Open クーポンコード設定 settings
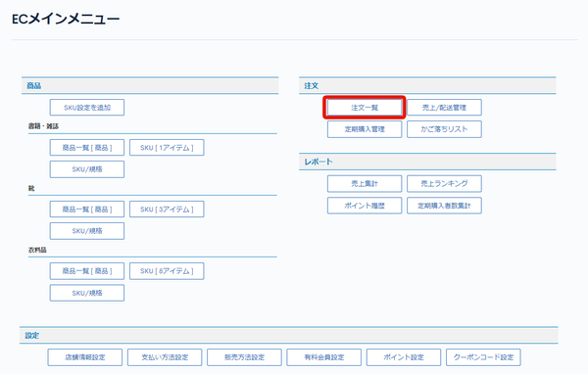 [x=483, y=357]
